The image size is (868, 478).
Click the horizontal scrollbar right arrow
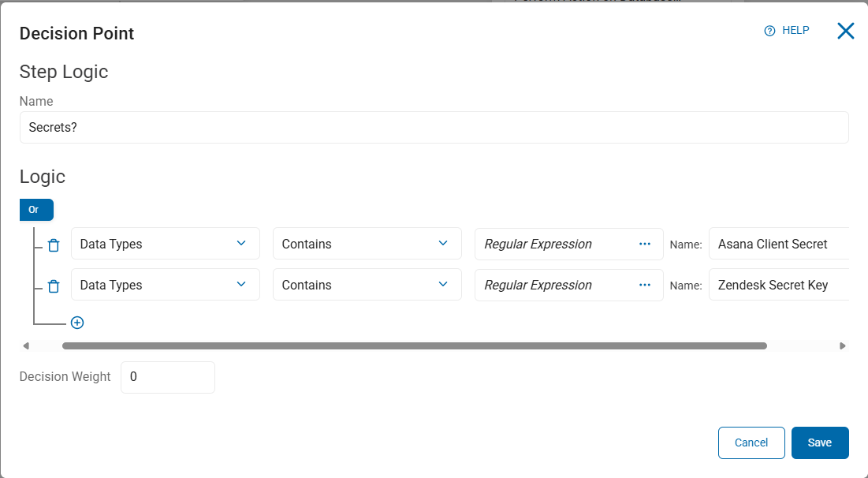(843, 345)
